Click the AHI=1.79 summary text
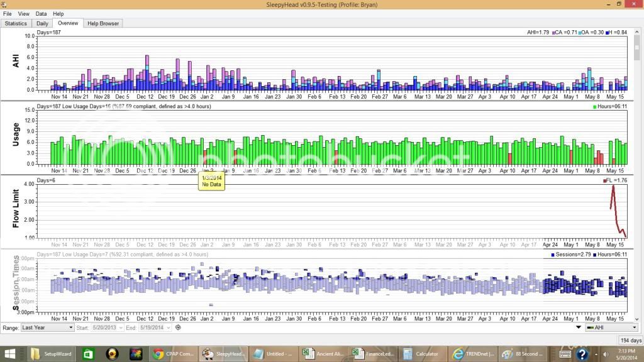 coord(538,33)
